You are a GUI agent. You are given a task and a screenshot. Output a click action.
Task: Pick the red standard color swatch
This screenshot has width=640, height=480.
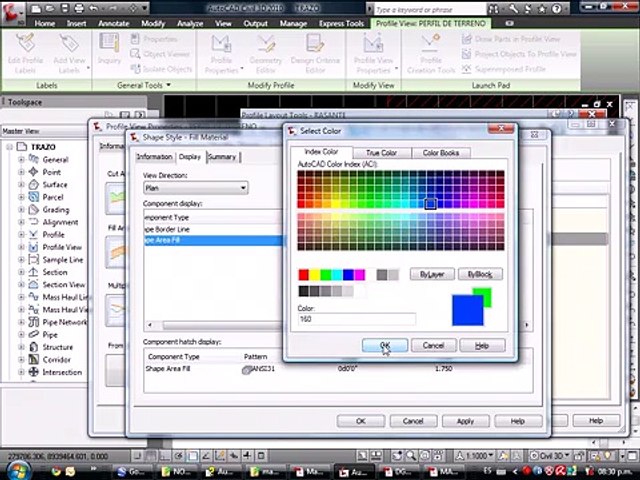pos(304,275)
